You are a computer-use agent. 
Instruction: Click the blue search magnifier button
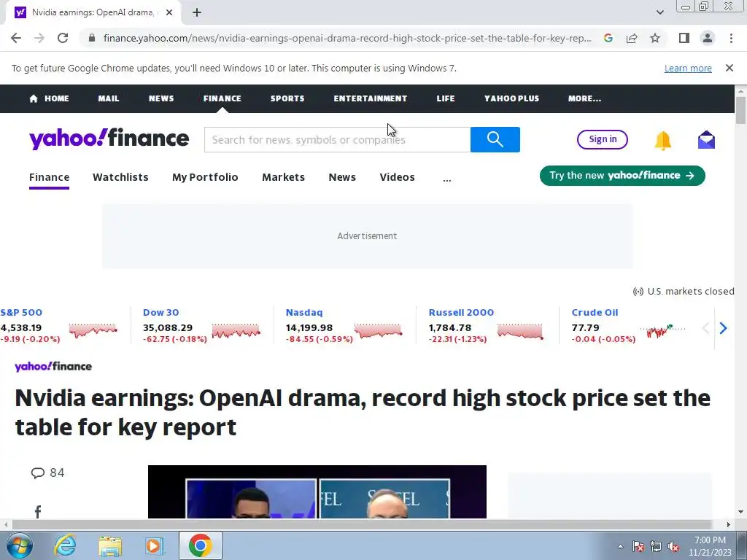(495, 139)
